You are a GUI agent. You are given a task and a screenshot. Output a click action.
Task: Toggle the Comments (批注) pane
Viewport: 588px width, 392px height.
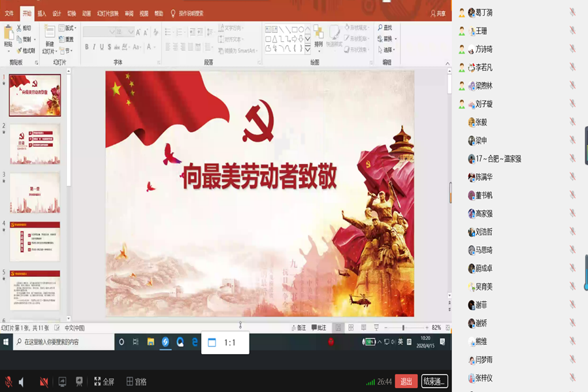pyautogui.click(x=319, y=328)
